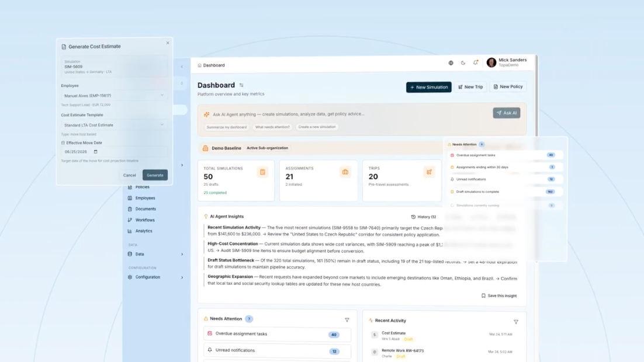Click the Total Simulations card icon
This screenshot has width=644, height=362.
coord(262,172)
